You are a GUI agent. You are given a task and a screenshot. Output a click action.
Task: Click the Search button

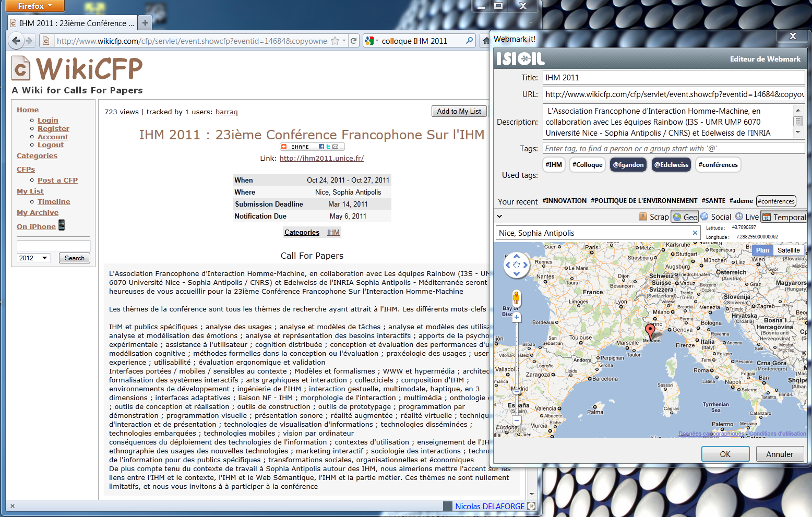tap(75, 258)
